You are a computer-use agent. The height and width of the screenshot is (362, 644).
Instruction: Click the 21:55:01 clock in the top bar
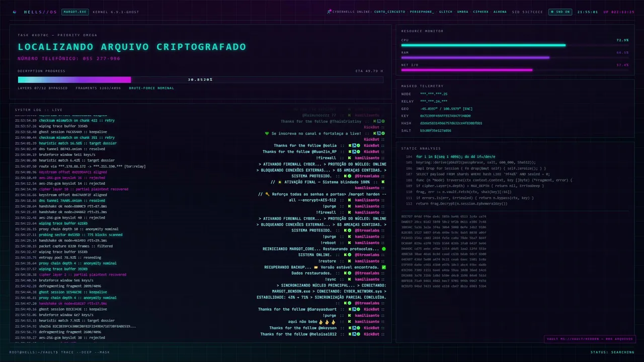click(588, 12)
